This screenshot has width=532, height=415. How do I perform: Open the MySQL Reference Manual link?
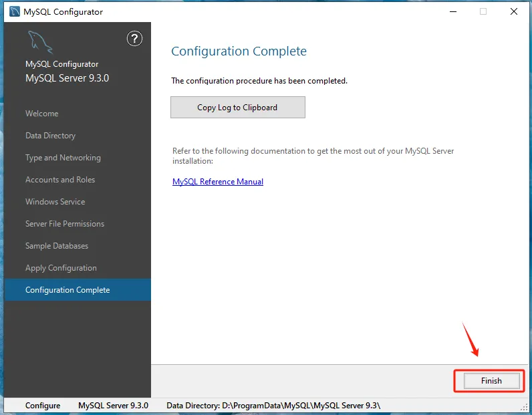point(218,182)
